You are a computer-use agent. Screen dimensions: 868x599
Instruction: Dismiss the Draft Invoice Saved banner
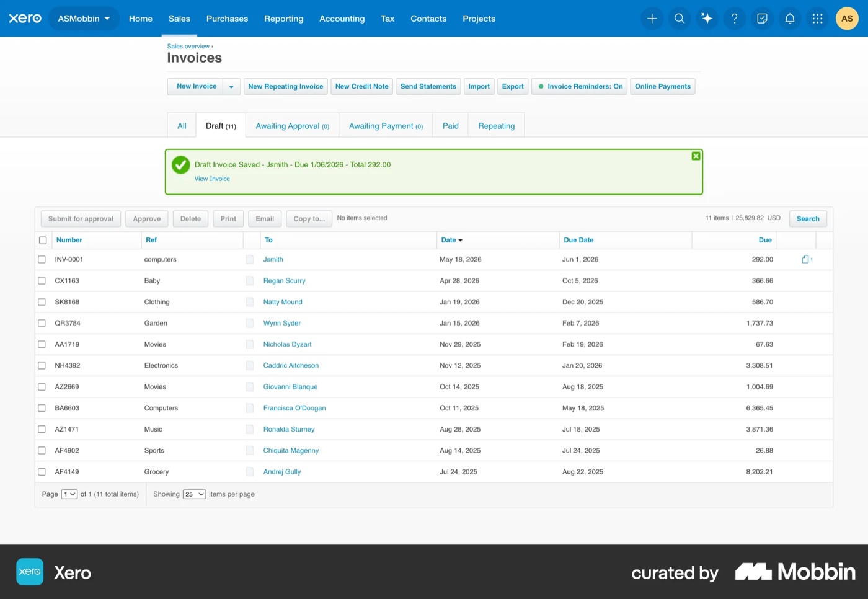point(696,156)
